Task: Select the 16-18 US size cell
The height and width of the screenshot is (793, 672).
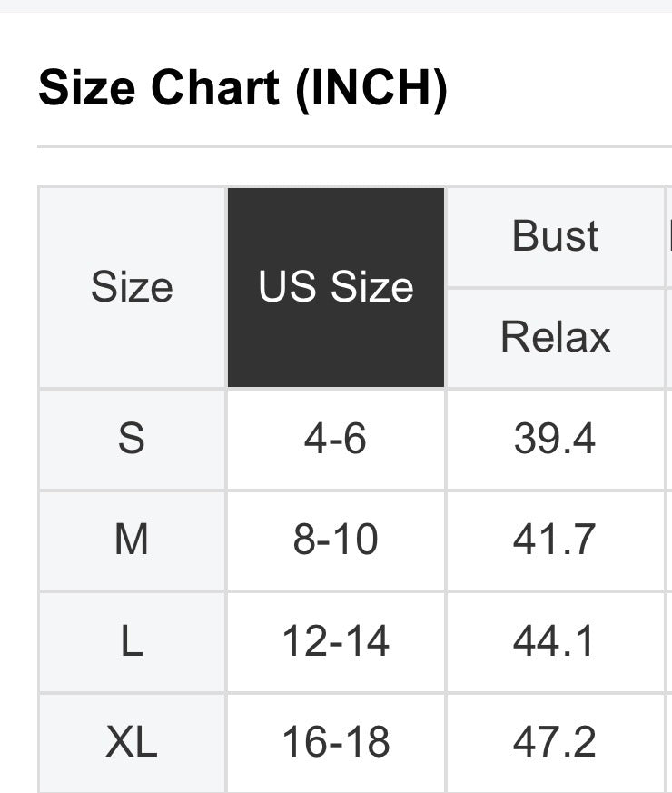Action: [335, 742]
